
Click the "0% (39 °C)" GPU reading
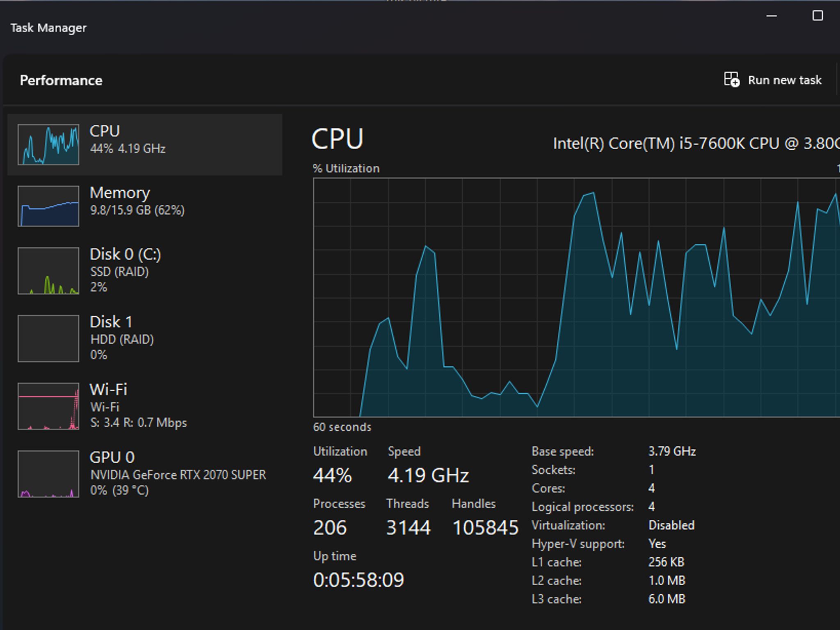point(119,490)
